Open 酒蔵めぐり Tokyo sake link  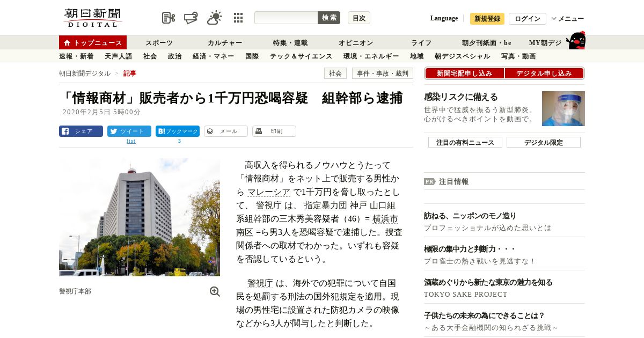click(488, 282)
